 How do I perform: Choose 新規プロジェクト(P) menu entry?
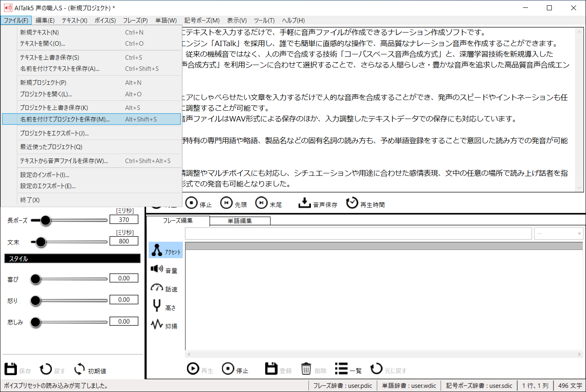click(92, 83)
